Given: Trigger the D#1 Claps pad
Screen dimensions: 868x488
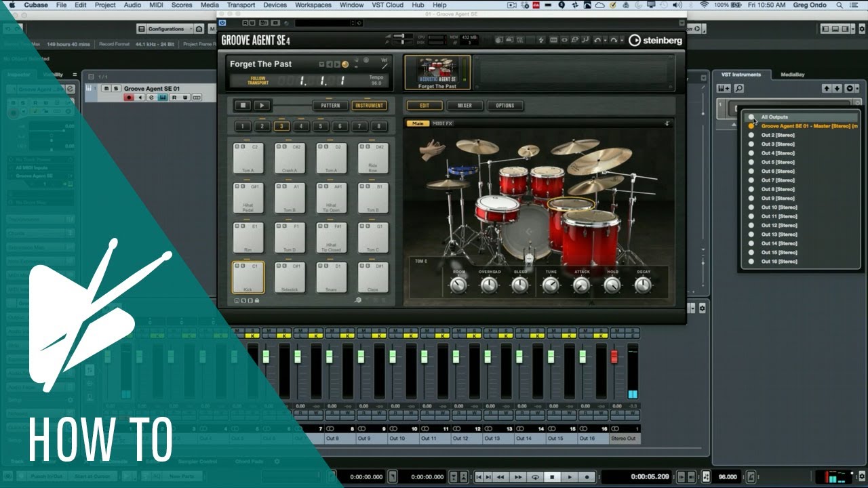Looking at the screenshot, I should click(x=373, y=278).
